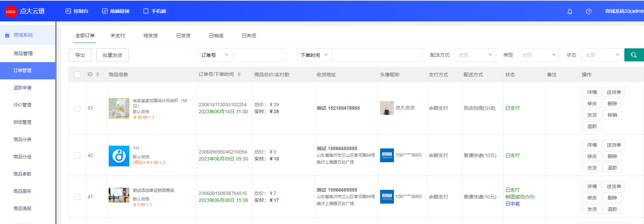The height and width of the screenshot is (224, 644).
Task: Click 删除 for order 42
Action: coord(613,156)
